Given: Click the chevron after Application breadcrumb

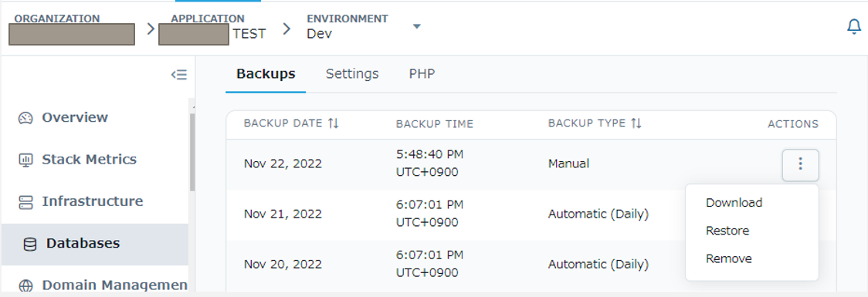Looking at the screenshot, I should [287, 29].
